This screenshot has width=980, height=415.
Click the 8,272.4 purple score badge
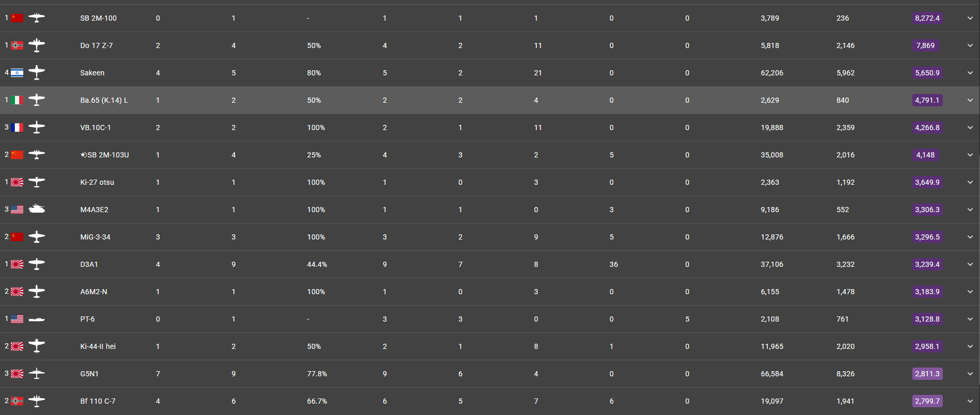[x=927, y=18]
